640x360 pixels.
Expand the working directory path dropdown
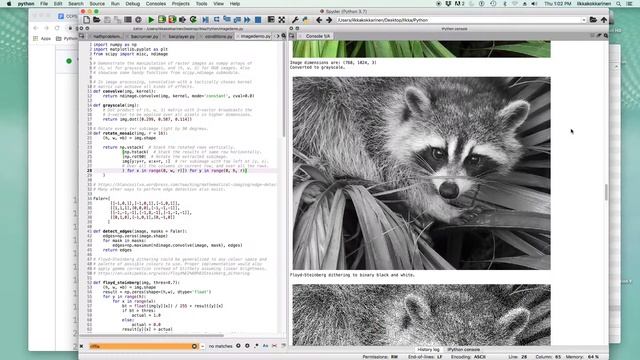[584, 20]
